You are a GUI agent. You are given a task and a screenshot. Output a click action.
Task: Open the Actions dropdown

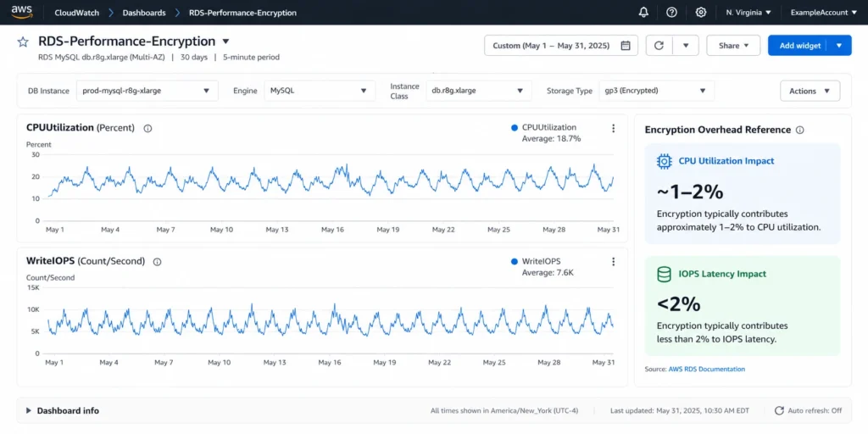click(810, 91)
